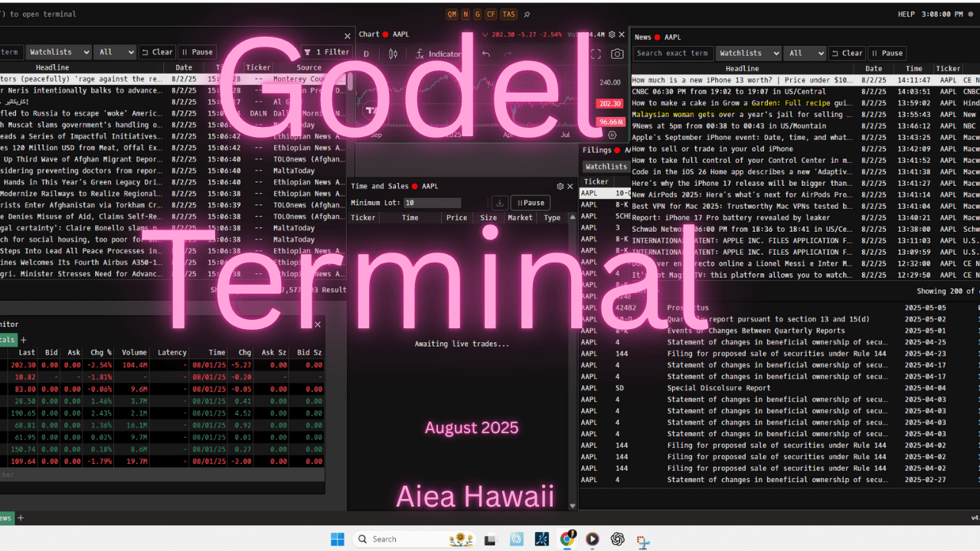Open Time and Sales settings gear
The width and height of the screenshot is (980, 551).
point(560,186)
